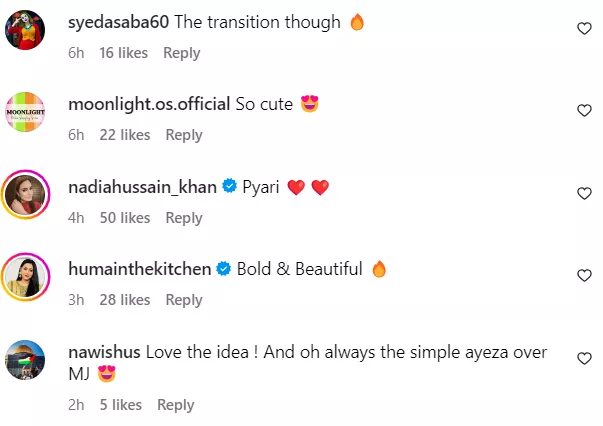Reply to syedasaba60's comment

coord(182,53)
